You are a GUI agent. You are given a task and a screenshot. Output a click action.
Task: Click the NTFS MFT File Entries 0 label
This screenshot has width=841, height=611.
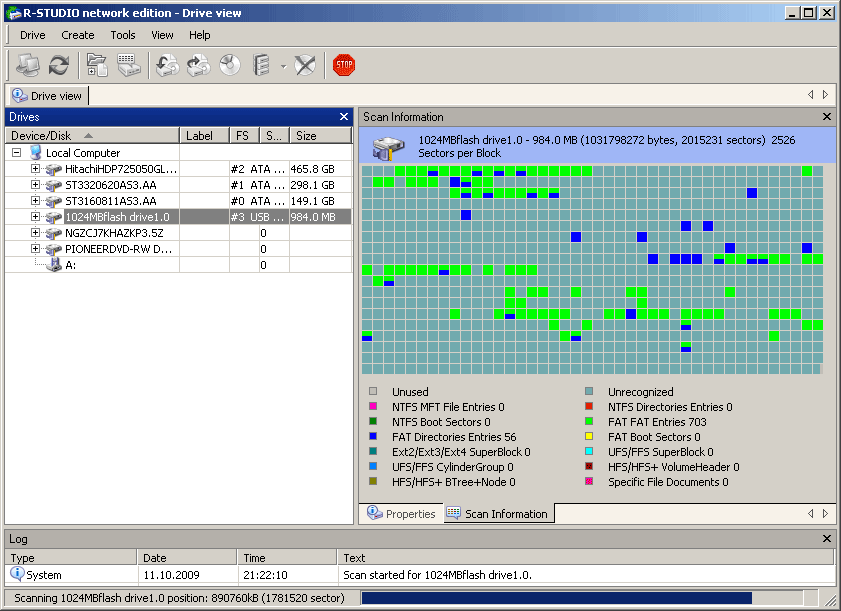pyautogui.click(x=448, y=407)
